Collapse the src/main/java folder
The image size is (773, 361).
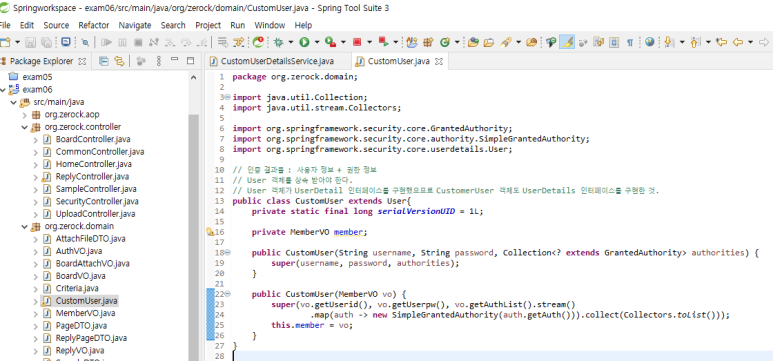tap(13, 103)
